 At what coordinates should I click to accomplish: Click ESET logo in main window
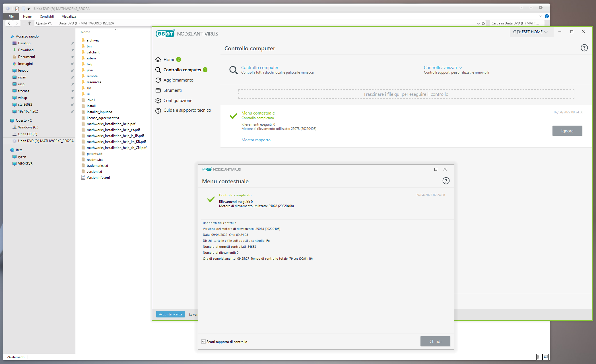165,34
